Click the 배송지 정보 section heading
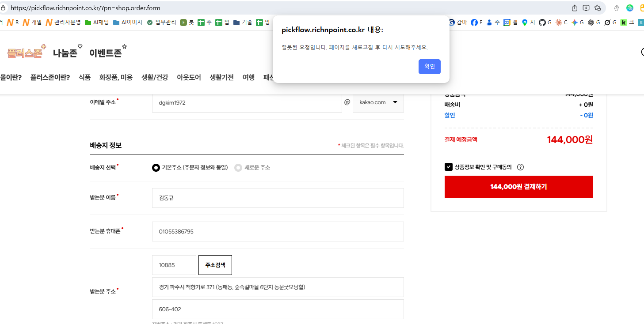644x324 pixels. [106, 145]
